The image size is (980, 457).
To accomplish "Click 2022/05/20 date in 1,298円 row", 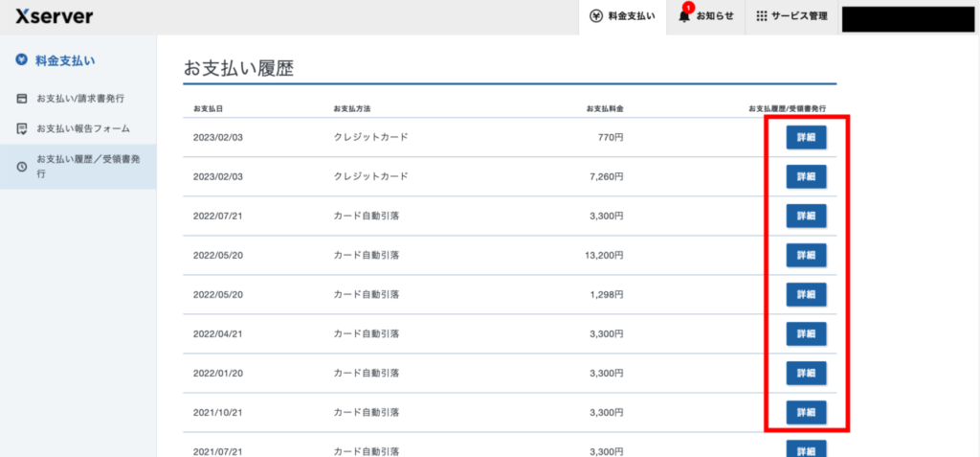I will 217,294.
